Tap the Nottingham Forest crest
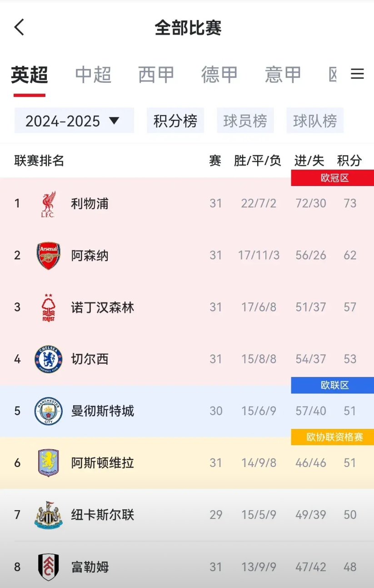The image size is (374, 588). [x=48, y=307]
